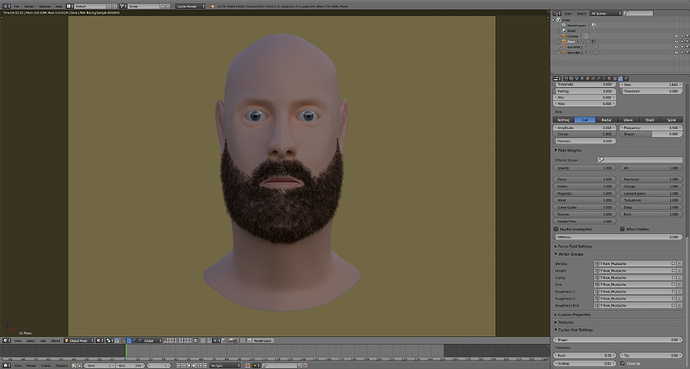The width and height of the screenshot is (690, 369).
Task: Click the Effector Group field
Action: point(639,160)
